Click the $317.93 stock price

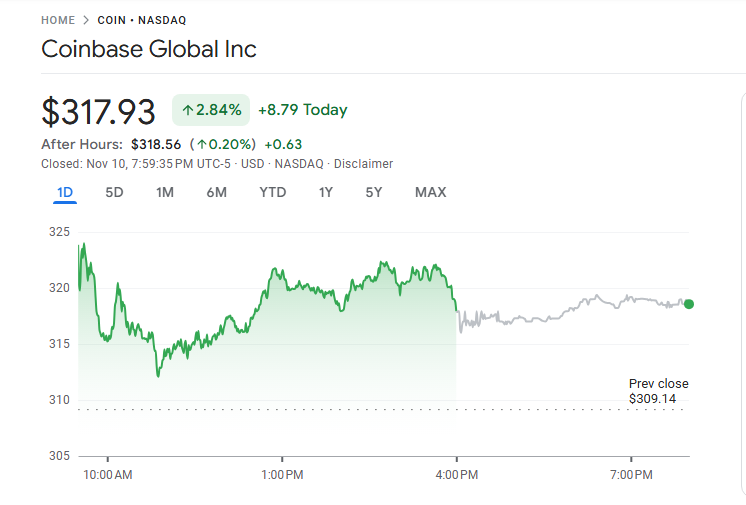click(x=98, y=111)
